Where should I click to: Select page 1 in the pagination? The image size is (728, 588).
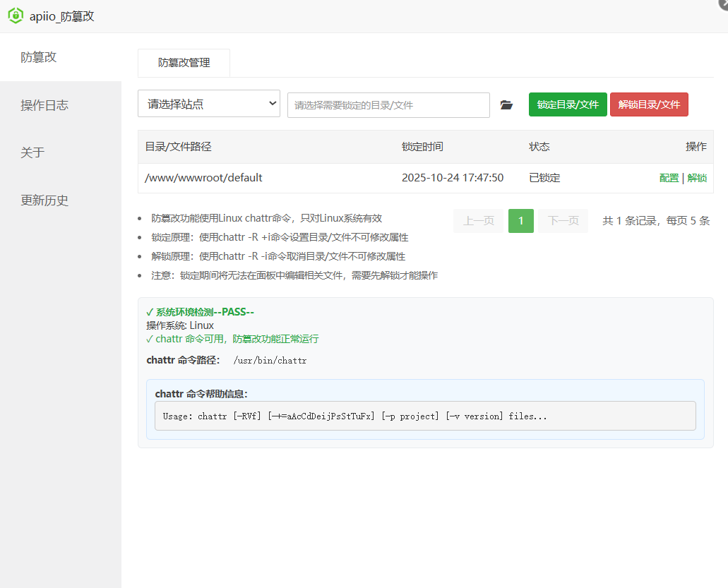coord(520,220)
